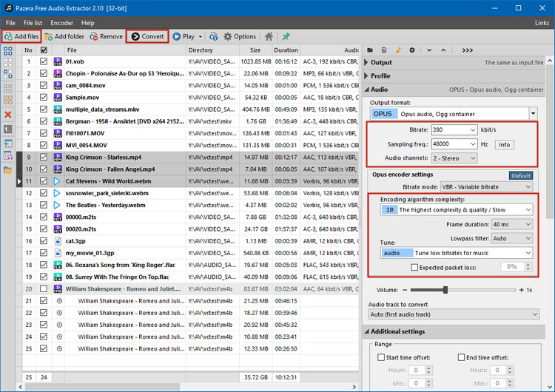Open the Help menu
Image resolution: width=555 pixels, height=392 pixels.
[x=88, y=23]
